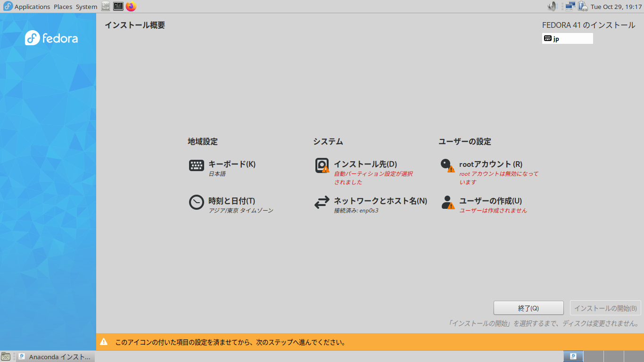Open キーボード(K) settings

click(232, 164)
